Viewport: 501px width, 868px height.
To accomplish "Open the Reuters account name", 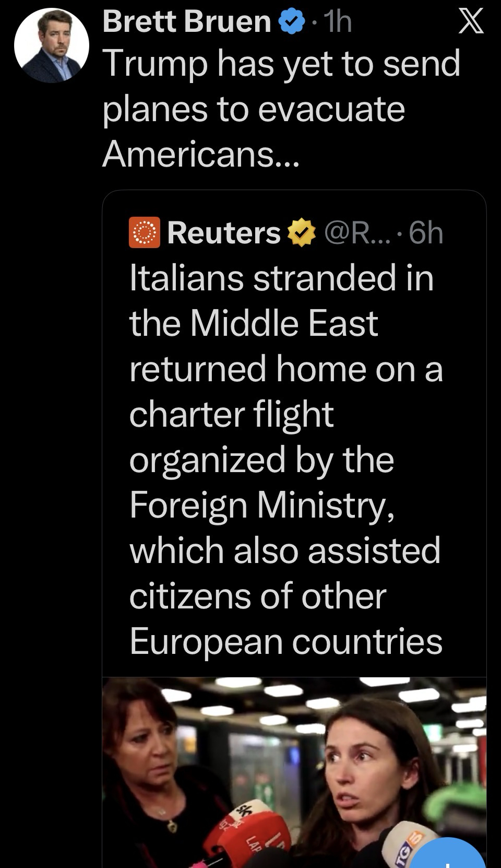I will [x=224, y=233].
